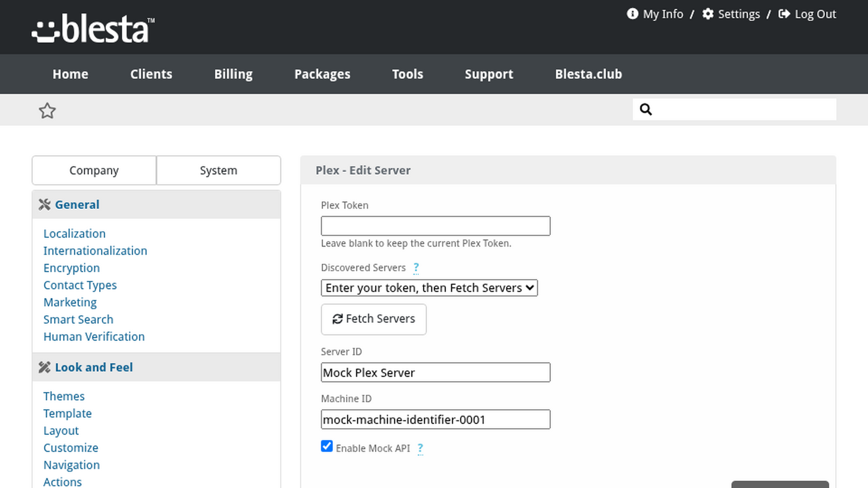Image resolution: width=868 pixels, height=488 pixels.
Task: Open the Human Verification link
Action: coord(94,337)
